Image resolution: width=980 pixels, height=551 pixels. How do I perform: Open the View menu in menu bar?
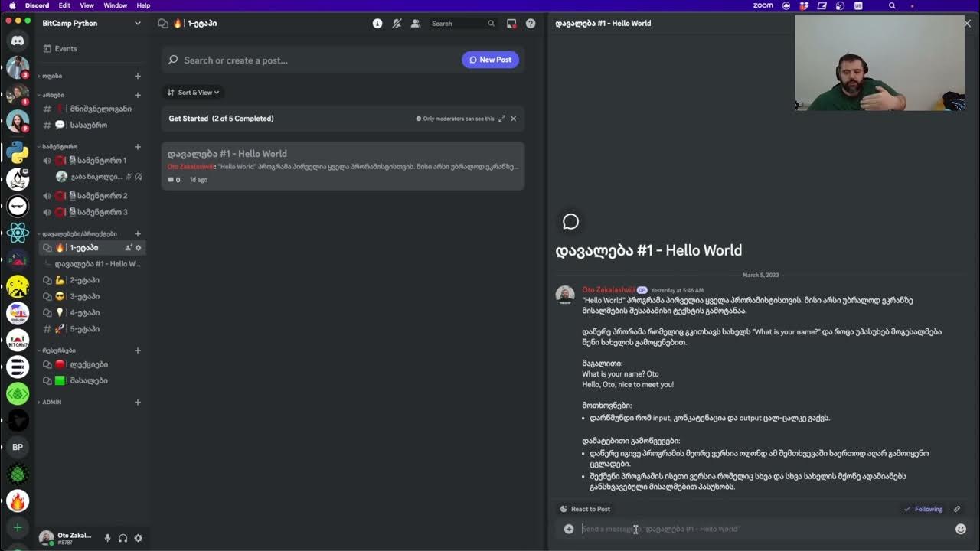pos(87,5)
